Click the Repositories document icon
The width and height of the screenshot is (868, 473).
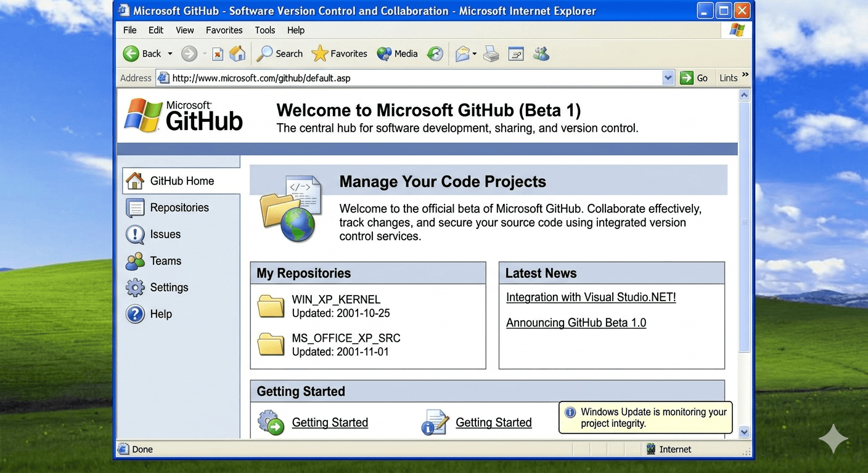pos(135,208)
